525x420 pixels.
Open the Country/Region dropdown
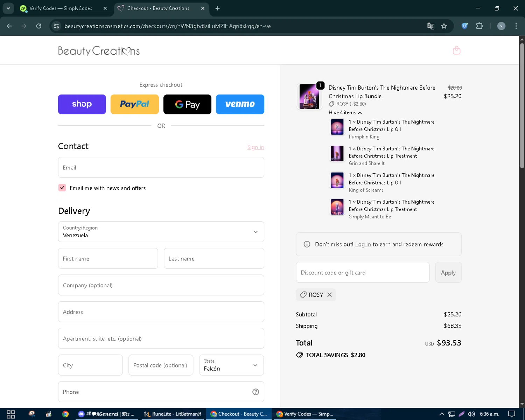pyautogui.click(x=161, y=232)
